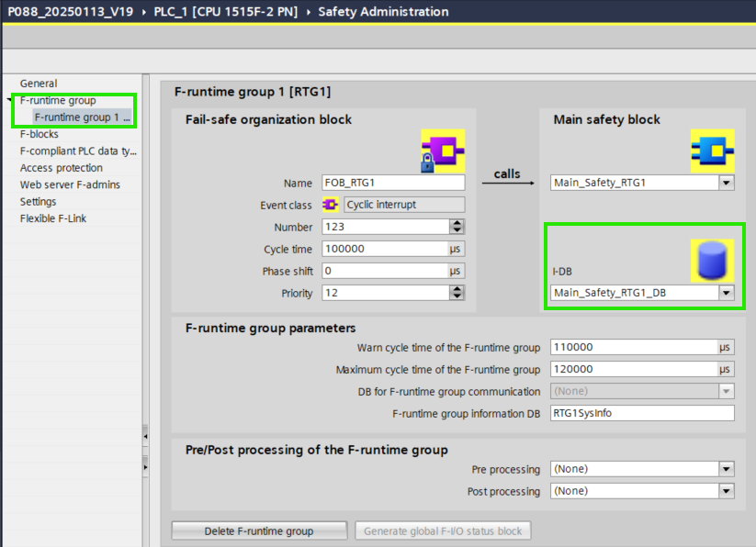756x547 pixels.
Task: Click the RTG1SysInfo information DB field
Action: click(641, 413)
